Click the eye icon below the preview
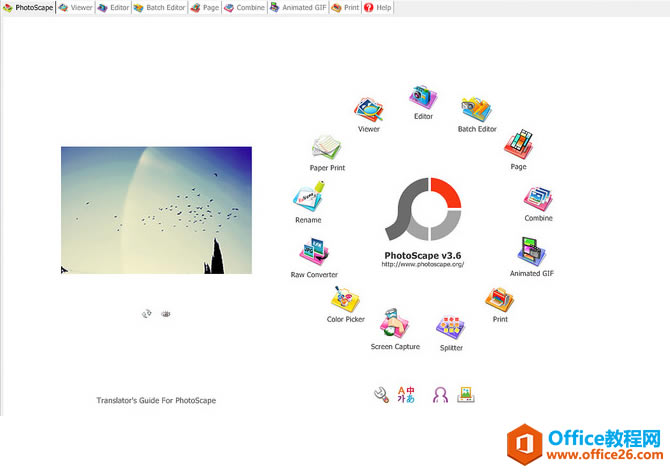 tap(166, 314)
